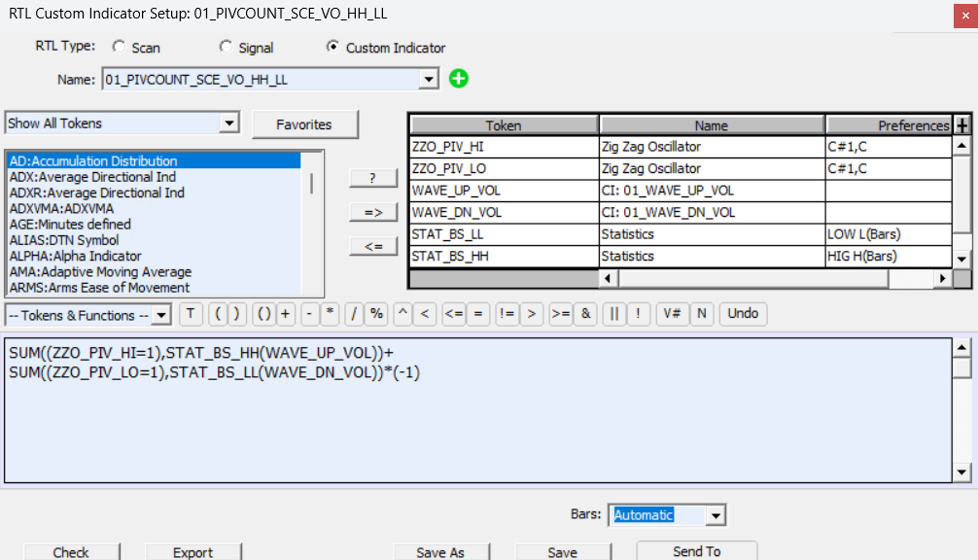Viewport: 978px width, 560px height.
Task: Open the Bars dropdown arrow
Action: [x=716, y=515]
